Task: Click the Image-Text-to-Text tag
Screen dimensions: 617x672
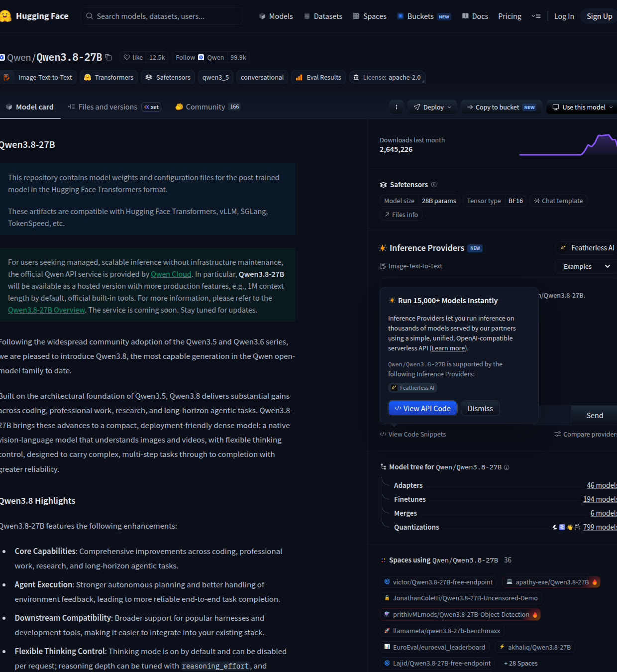Action: point(38,77)
